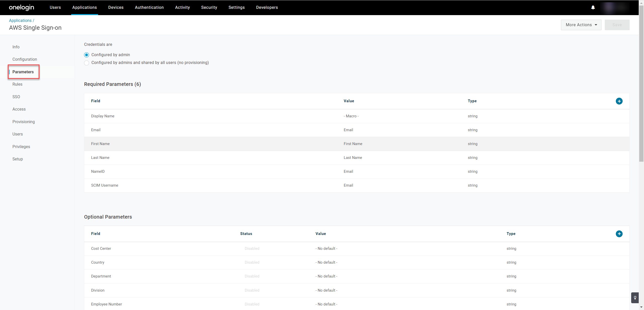Viewport: 644px width, 310px height.
Task: Open the notifications bell
Action: coord(593,7)
